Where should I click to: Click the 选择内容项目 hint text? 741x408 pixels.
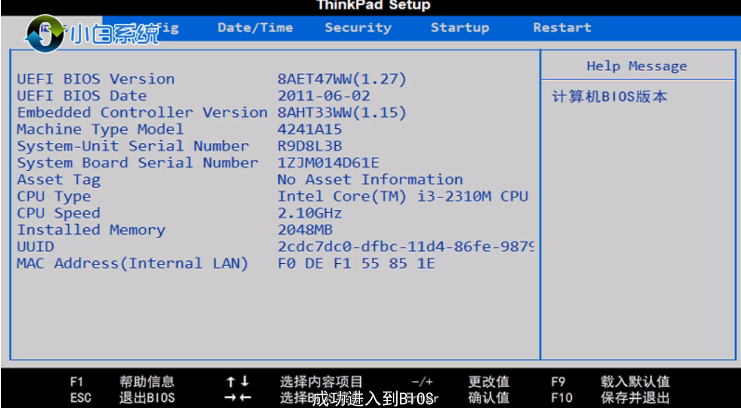321,382
